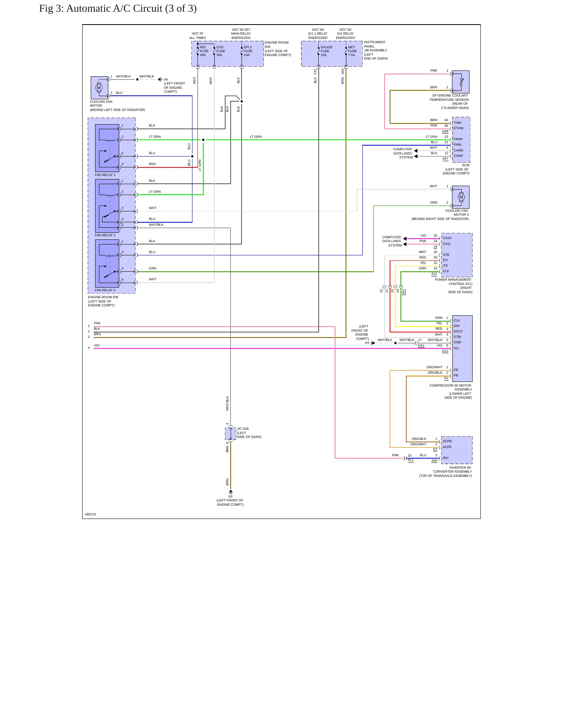
Task: Click the 'FANH' pin label
Action: click(458, 139)
